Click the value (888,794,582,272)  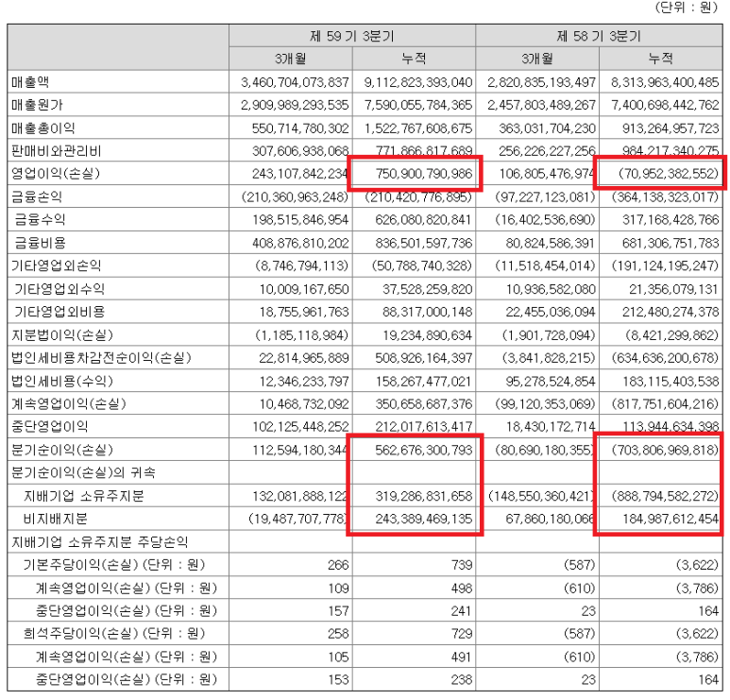[665, 496]
